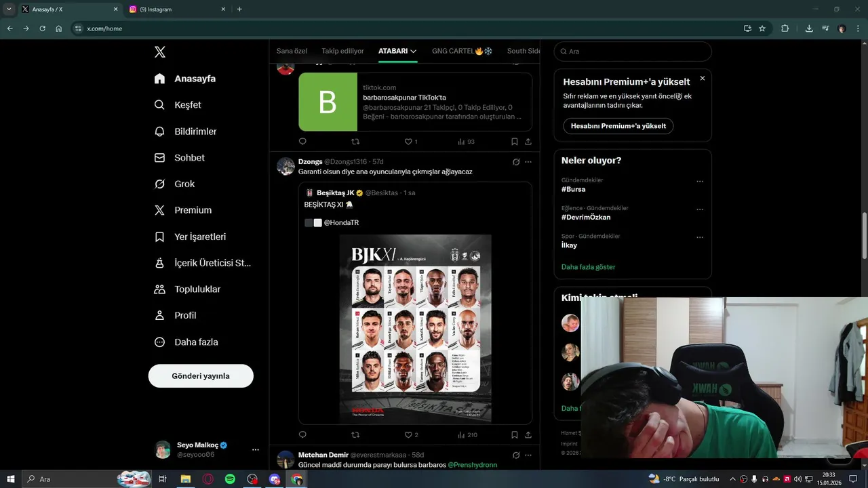
Task: Click the Grok icon on Dzongs post
Action: pyautogui.click(x=516, y=162)
